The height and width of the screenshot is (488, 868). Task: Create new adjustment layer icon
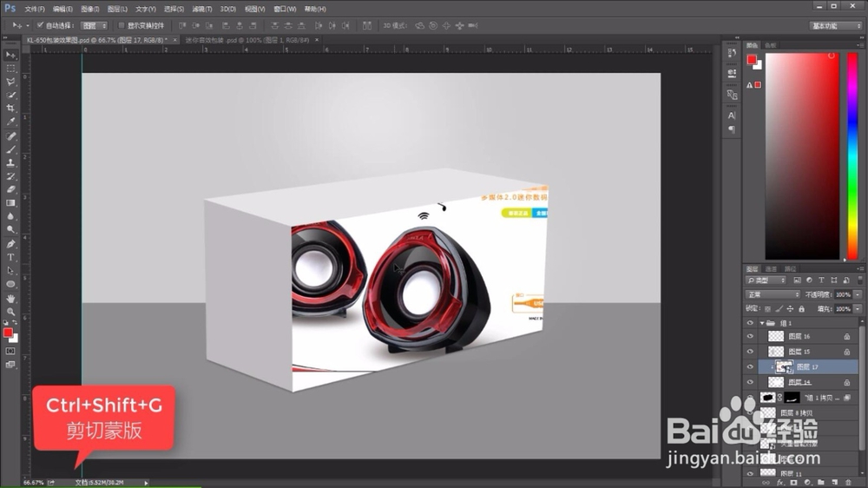pyautogui.click(x=807, y=483)
